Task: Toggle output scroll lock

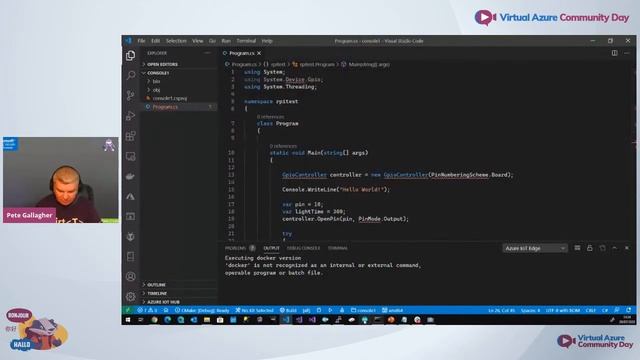Action: coord(590,248)
